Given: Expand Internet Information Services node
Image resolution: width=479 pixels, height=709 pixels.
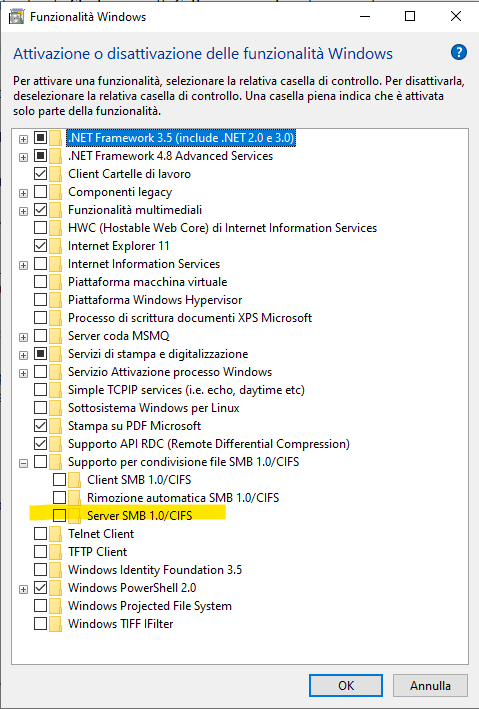Looking at the screenshot, I should tap(23, 265).
